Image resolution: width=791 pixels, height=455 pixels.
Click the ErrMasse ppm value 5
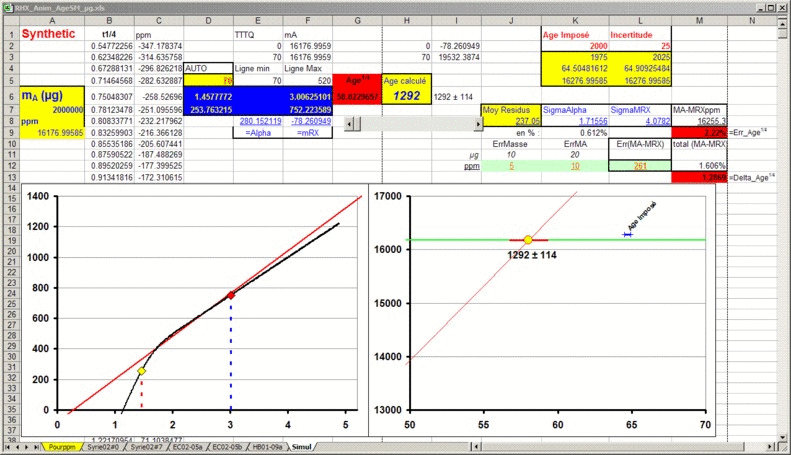pyautogui.click(x=511, y=166)
